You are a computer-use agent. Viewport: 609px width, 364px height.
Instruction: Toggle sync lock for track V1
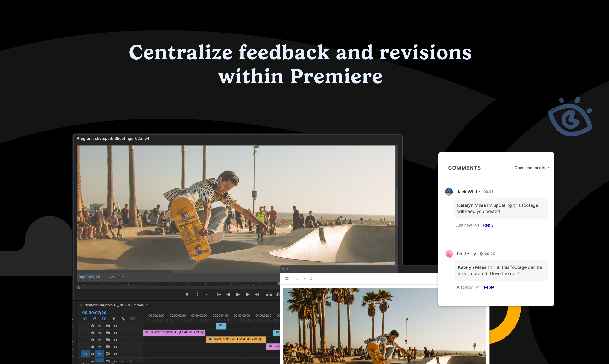click(x=108, y=354)
